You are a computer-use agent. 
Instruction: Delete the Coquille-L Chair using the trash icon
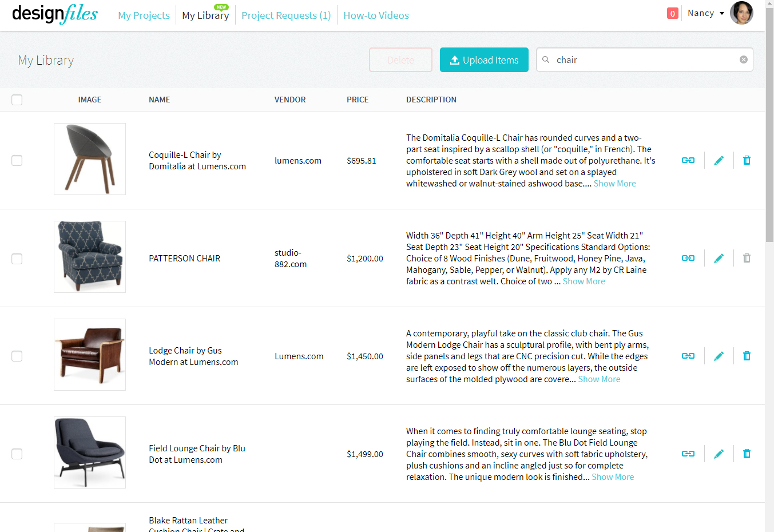747,160
